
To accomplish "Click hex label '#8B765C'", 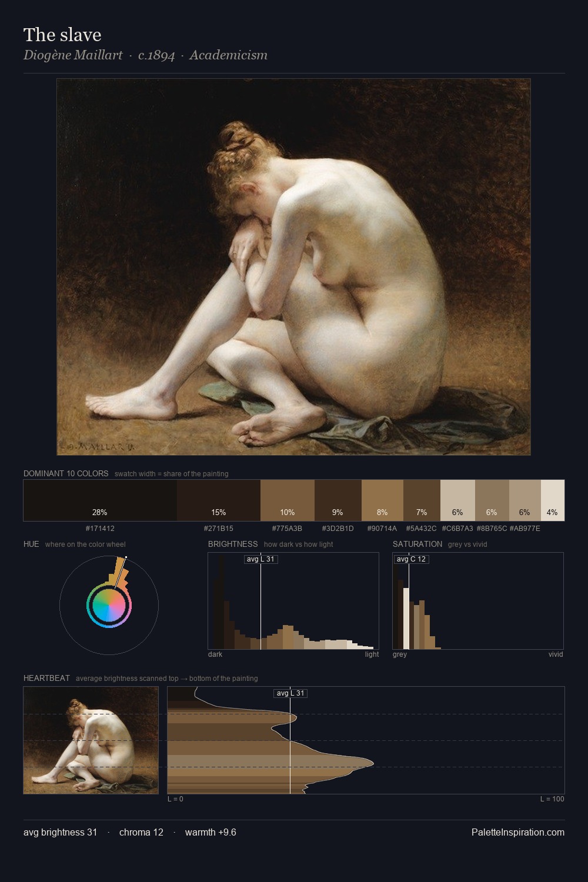I will tap(492, 529).
